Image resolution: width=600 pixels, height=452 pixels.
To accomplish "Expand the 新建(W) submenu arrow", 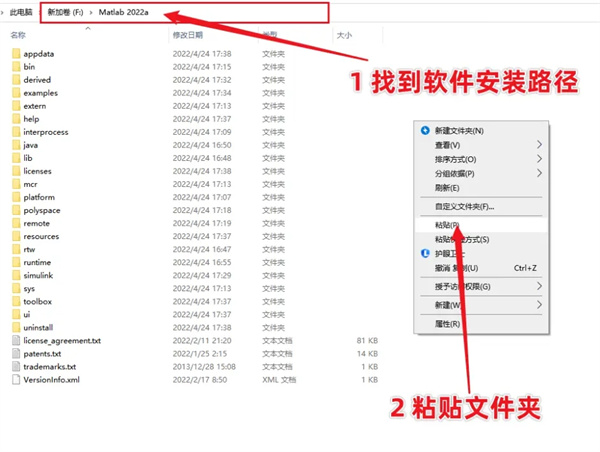I will coord(539,305).
